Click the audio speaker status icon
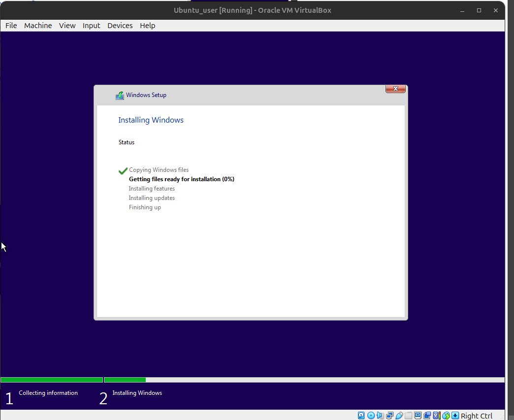This screenshot has width=514, height=420. 380,416
